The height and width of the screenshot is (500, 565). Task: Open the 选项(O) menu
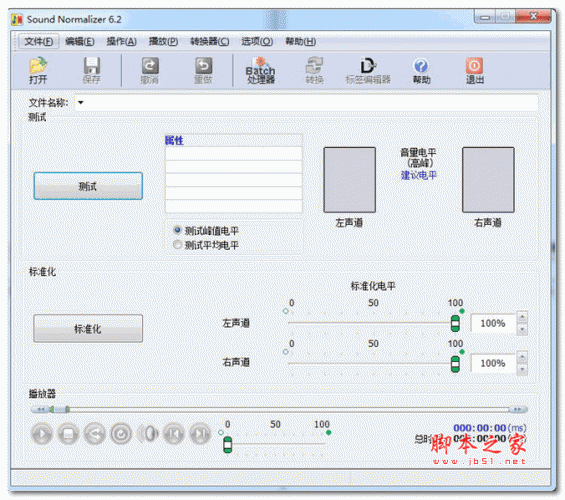(257, 42)
